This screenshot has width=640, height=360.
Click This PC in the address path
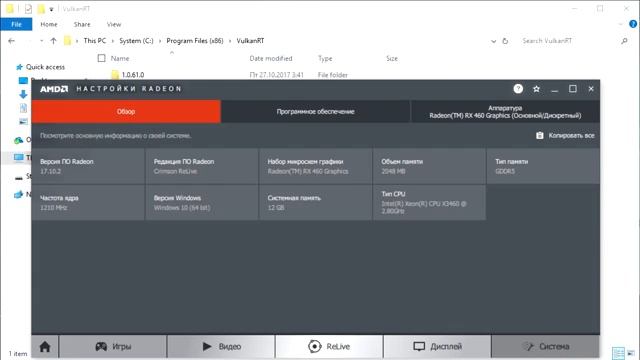point(95,41)
